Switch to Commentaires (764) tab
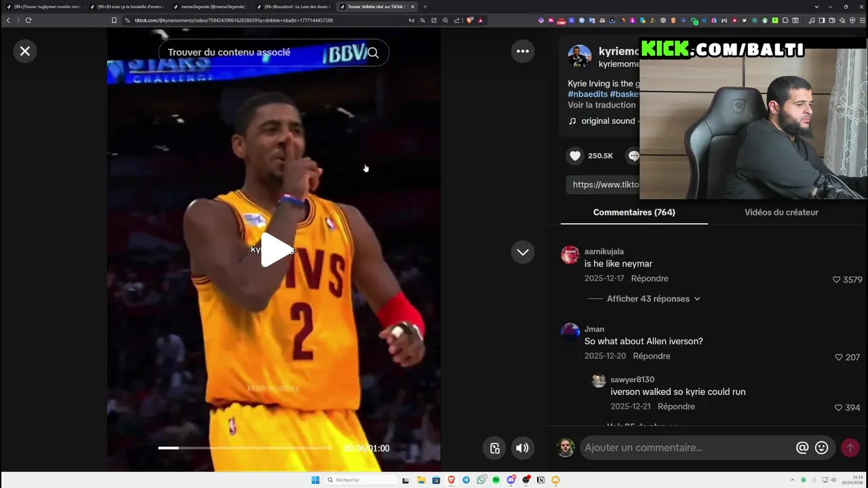This screenshot has width=868, height=488. click(634, 212)
